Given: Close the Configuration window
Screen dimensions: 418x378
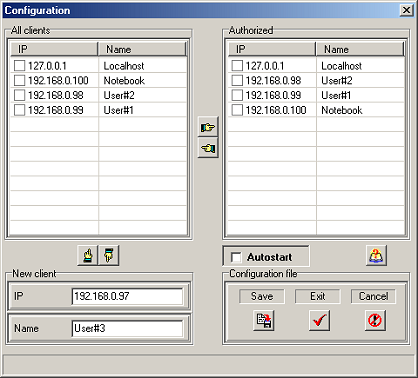Looking at the screenshot, I should coord(407,10).
